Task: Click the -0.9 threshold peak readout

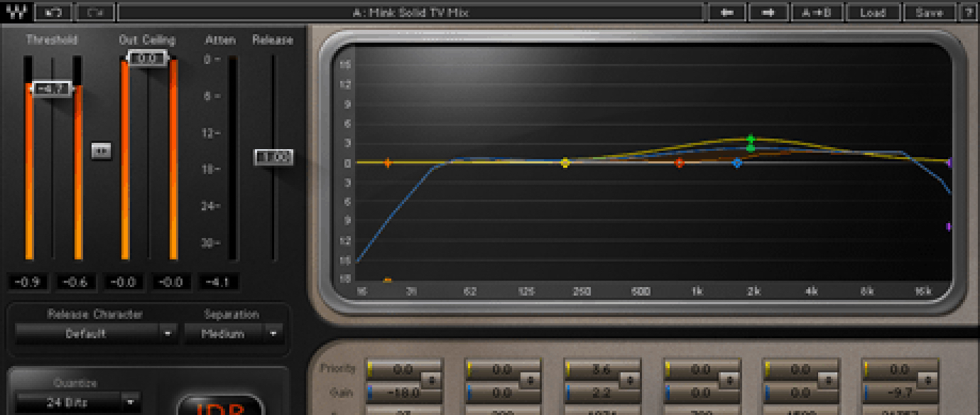Action: click(x=29, y=282)
